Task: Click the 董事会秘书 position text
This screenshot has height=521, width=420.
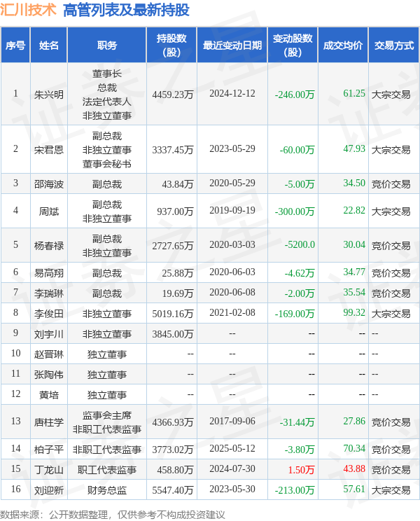Action: (107, 164)
